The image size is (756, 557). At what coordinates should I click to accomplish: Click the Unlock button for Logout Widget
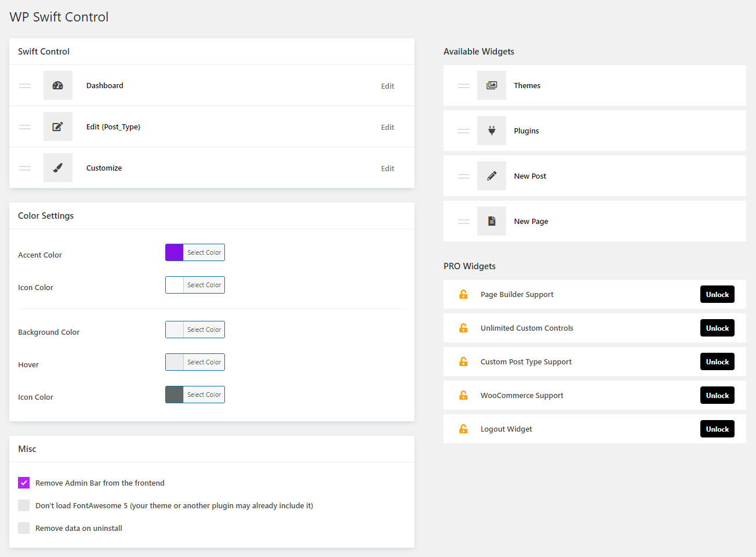click(x=717, y=429)
